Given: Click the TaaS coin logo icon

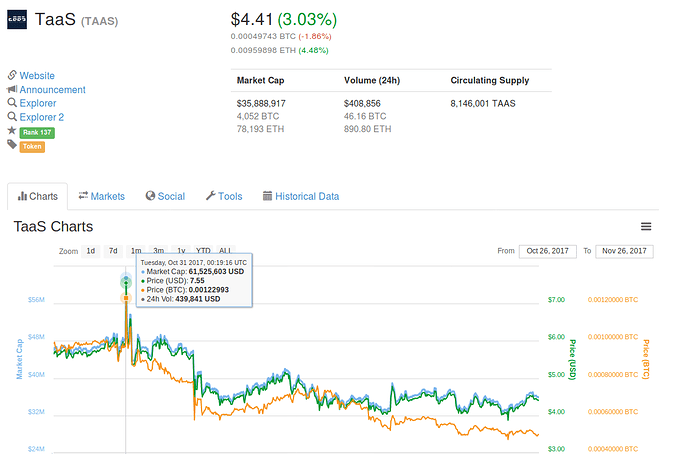Looking at the screenshot, I should click(17, 20).
